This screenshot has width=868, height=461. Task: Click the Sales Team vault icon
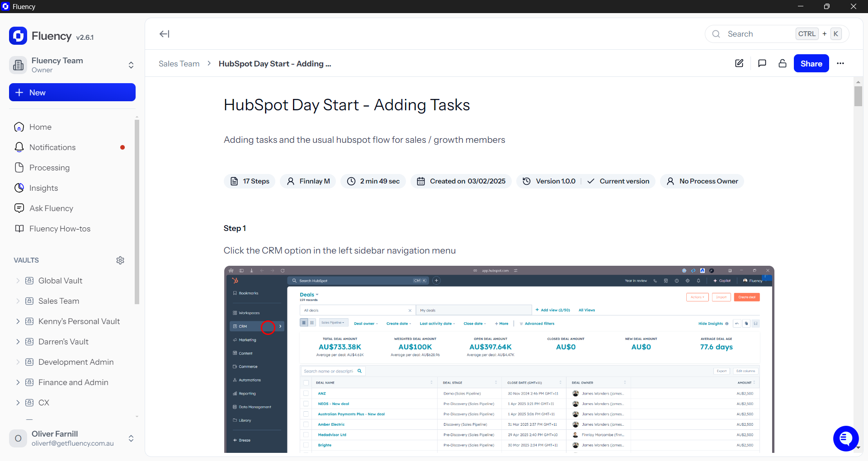29,301
